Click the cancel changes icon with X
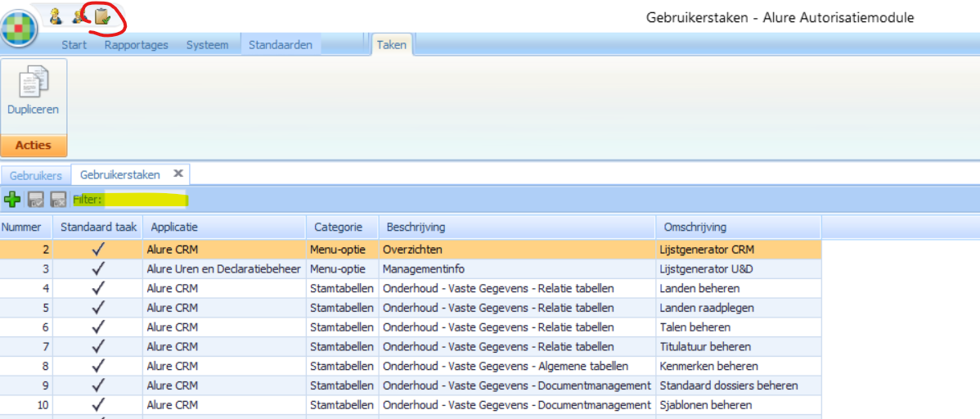Screen dimensions: 980x419 58,200
